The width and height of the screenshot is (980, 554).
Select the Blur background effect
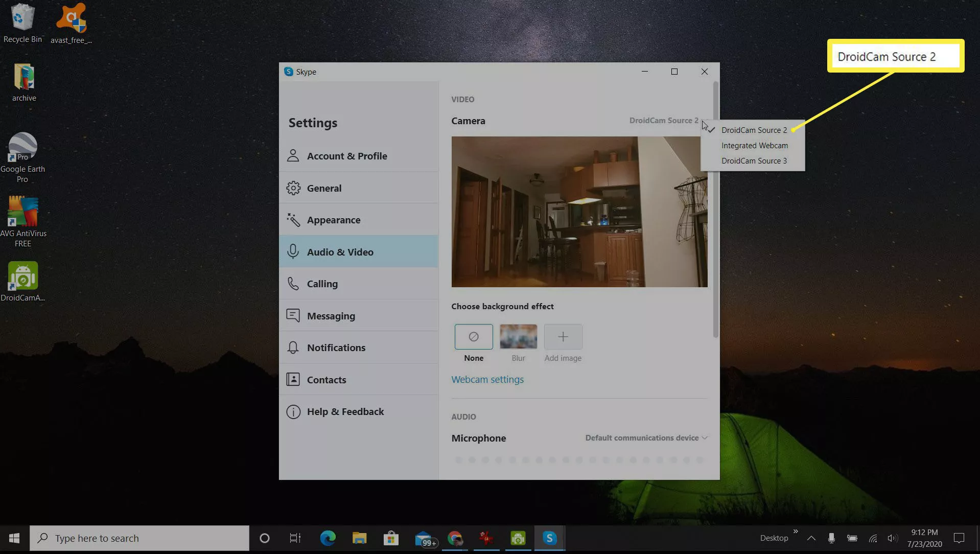click(x=518, y=337)
